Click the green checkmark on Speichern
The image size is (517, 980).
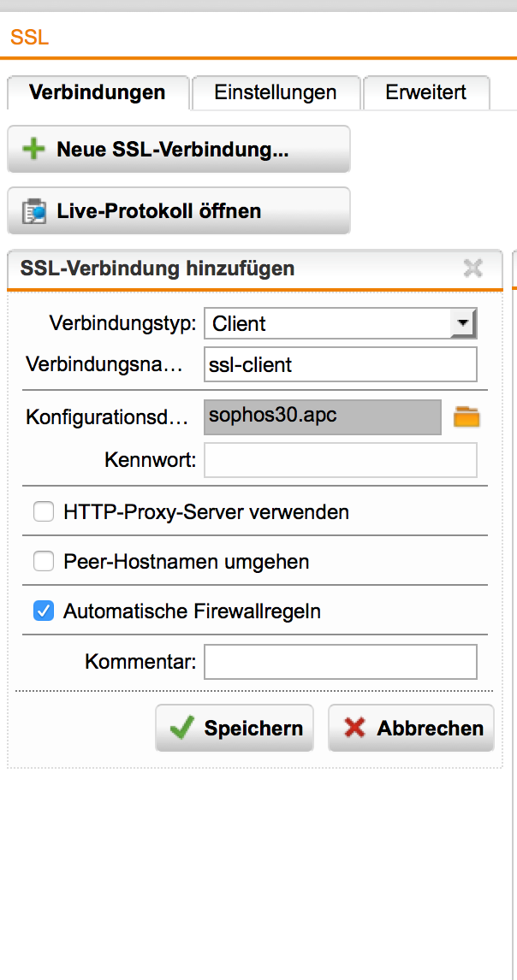click(182, 729)
